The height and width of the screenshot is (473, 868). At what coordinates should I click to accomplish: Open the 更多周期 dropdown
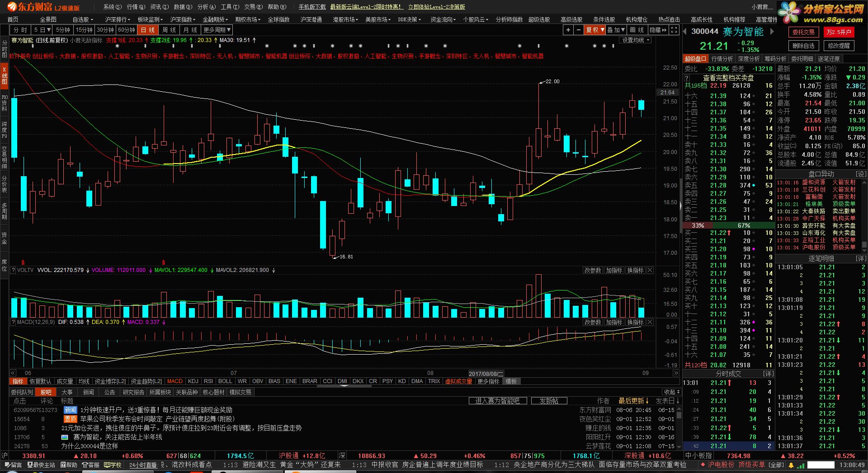click(x=217, y=30)
